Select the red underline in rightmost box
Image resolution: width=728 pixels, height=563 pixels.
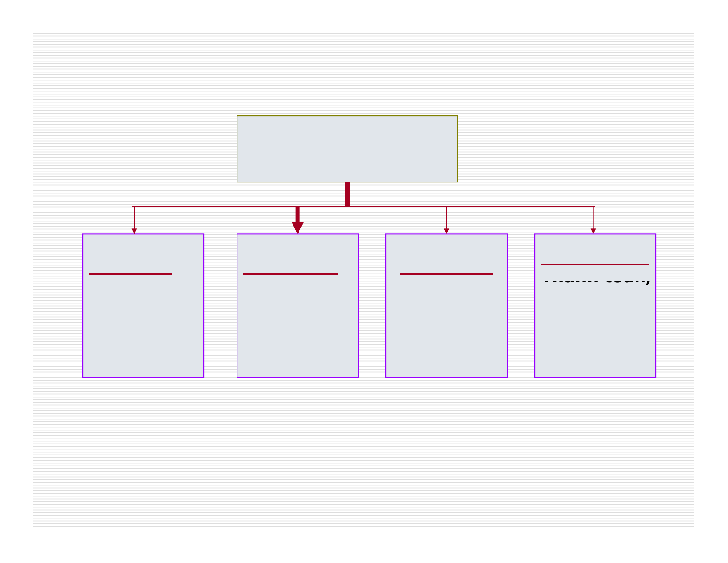point(595,264)
